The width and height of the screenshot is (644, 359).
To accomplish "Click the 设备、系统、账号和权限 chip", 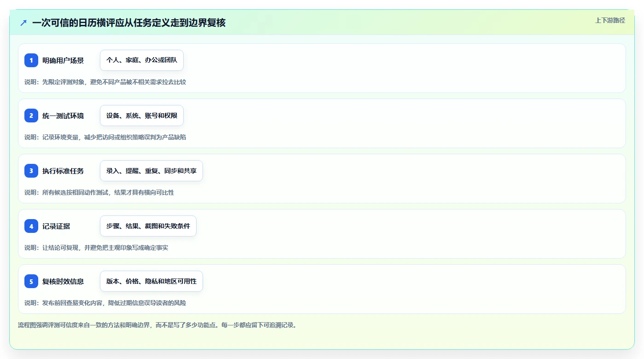I will (142, 116).
